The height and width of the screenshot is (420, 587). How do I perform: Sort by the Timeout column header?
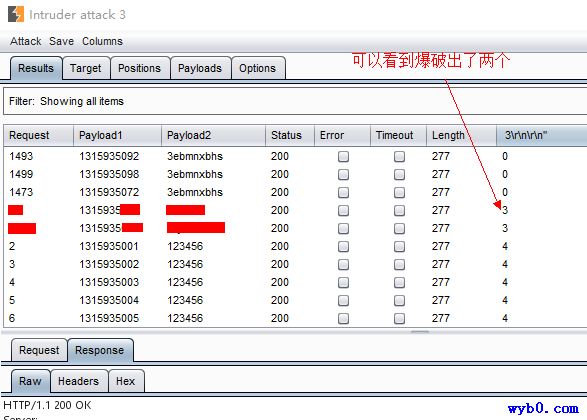398,135
